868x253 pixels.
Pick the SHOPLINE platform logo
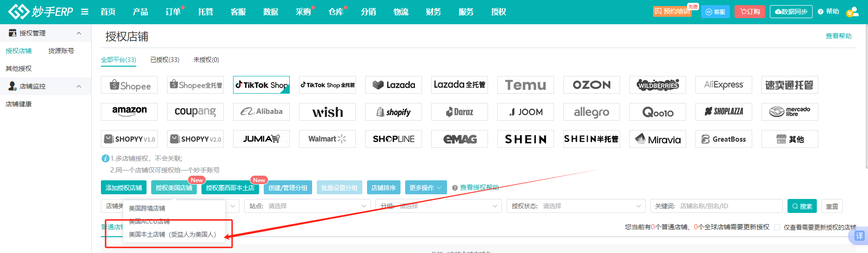pyautogui.click(x=394, y=139)
